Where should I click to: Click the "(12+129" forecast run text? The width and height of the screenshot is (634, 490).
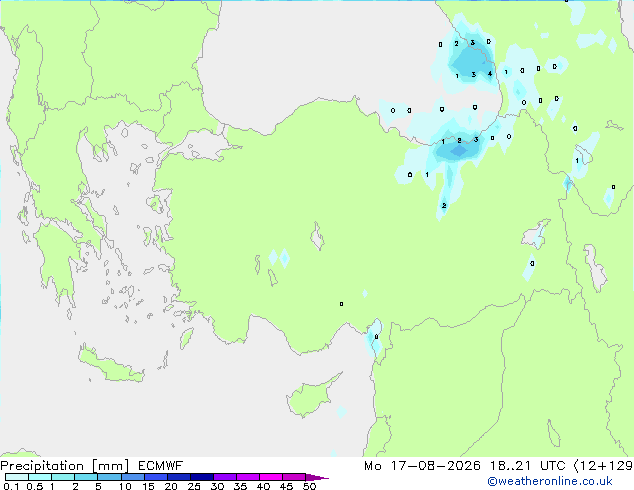pos(603,466)
